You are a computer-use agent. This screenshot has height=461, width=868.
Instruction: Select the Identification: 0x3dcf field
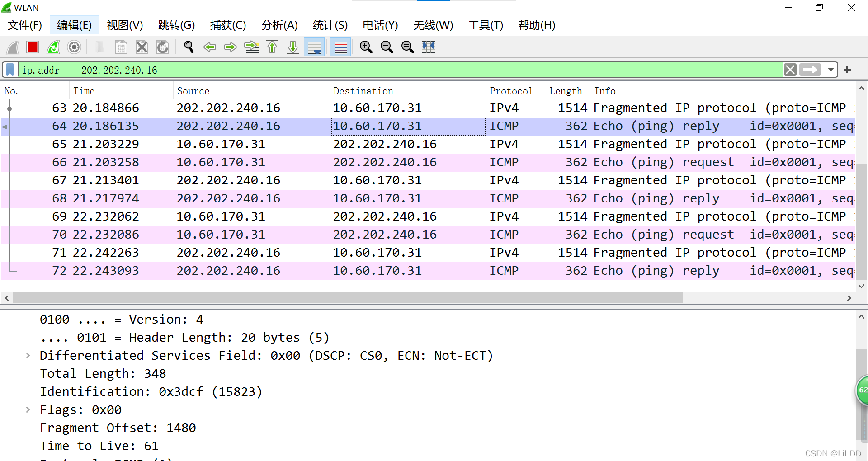151,392
